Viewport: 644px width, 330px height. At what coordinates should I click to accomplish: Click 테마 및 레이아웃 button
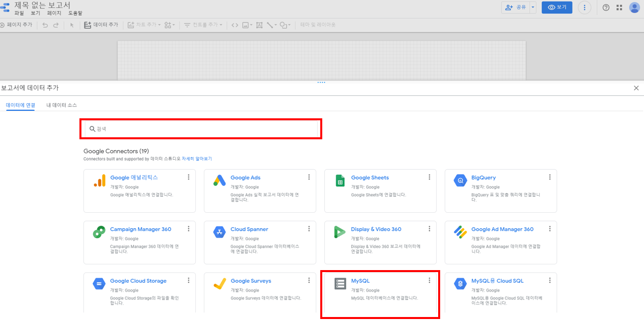[x=318, y=25]
